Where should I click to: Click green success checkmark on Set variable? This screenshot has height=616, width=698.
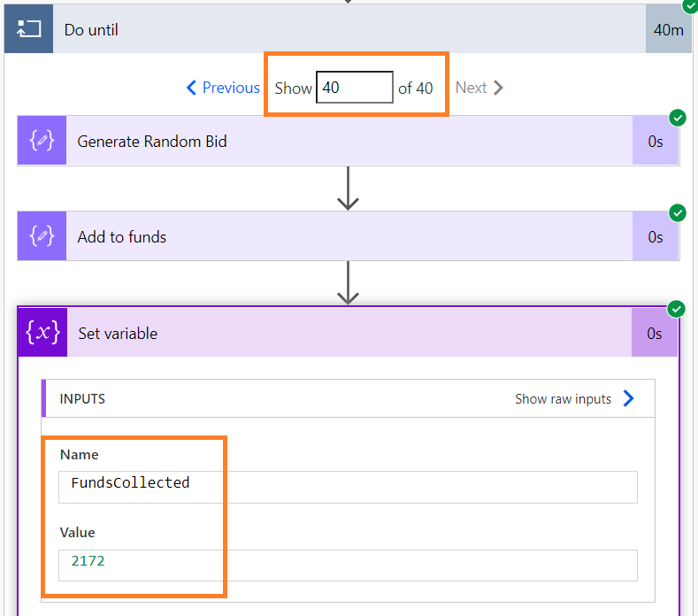coord(678,309)
